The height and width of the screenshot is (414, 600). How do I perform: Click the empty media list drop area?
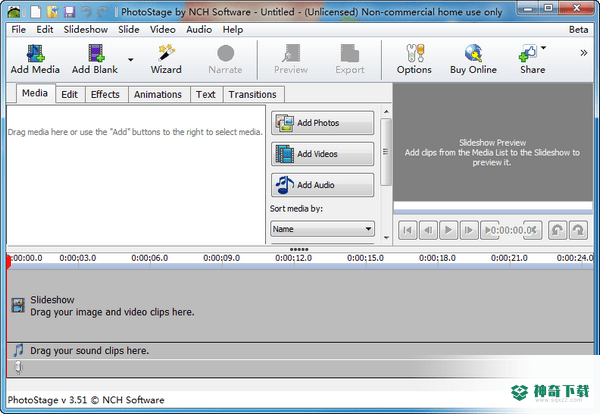[136, 175]
